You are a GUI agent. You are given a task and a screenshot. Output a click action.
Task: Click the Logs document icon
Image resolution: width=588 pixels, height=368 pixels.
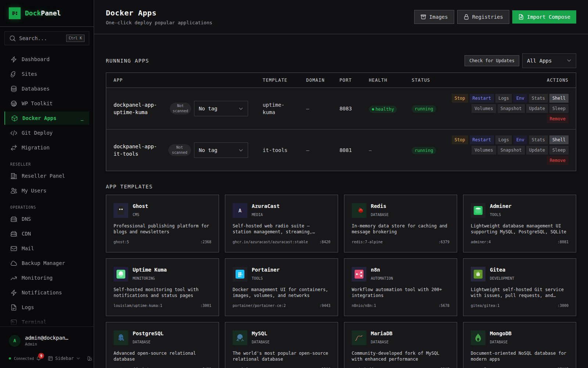coord(14,307)
